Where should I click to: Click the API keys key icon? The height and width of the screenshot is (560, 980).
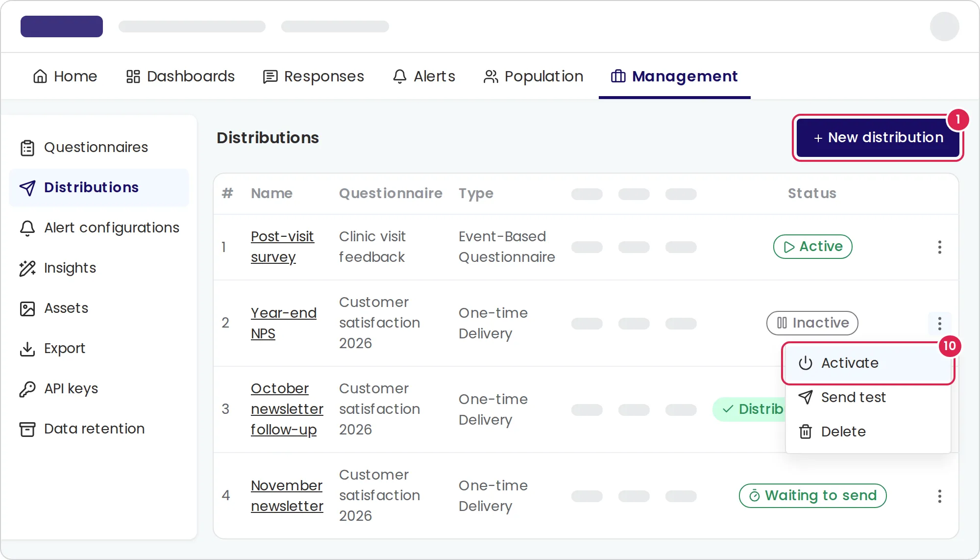27,389
